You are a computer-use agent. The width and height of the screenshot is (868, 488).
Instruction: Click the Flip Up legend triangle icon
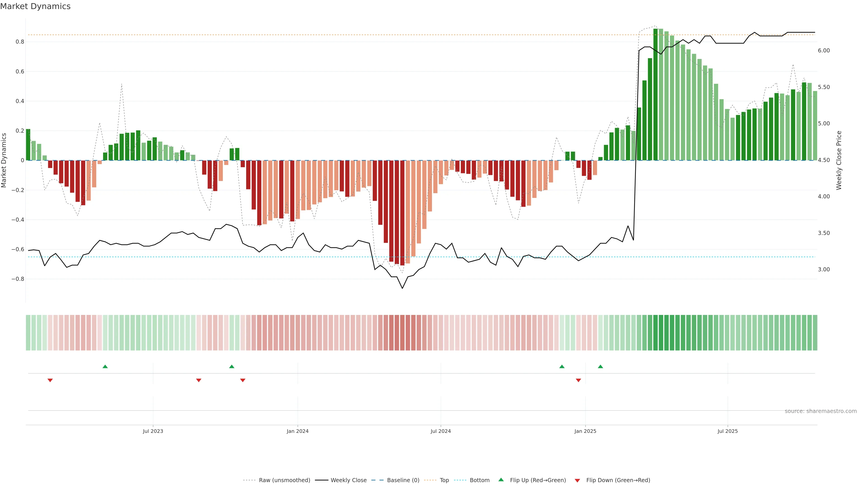click(501, 480)
